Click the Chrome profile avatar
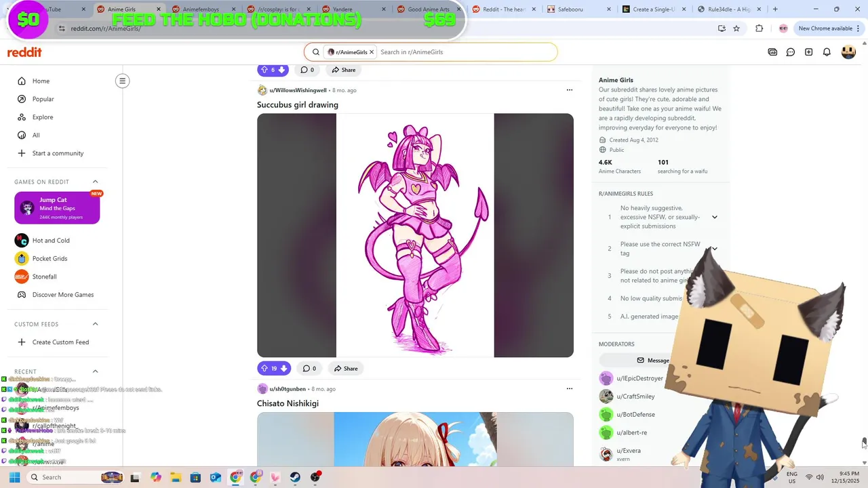Screen dimensions: 868x488 tap(783, 28)
